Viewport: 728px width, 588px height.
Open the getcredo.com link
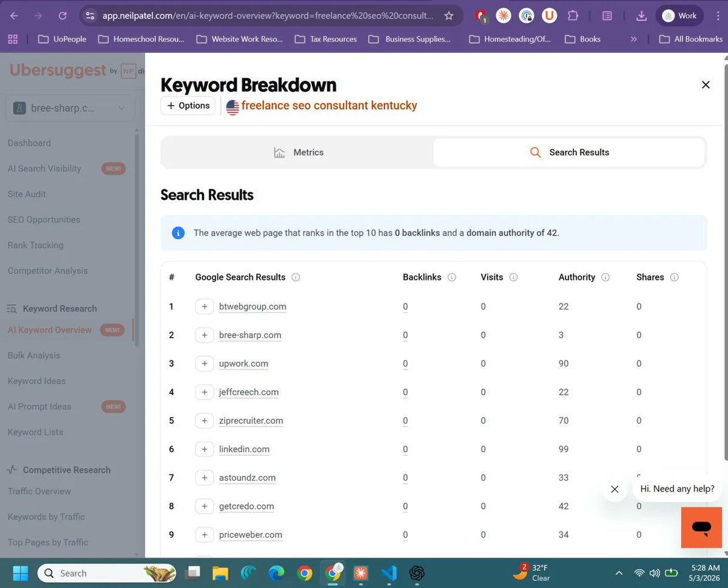pos(246,506)
